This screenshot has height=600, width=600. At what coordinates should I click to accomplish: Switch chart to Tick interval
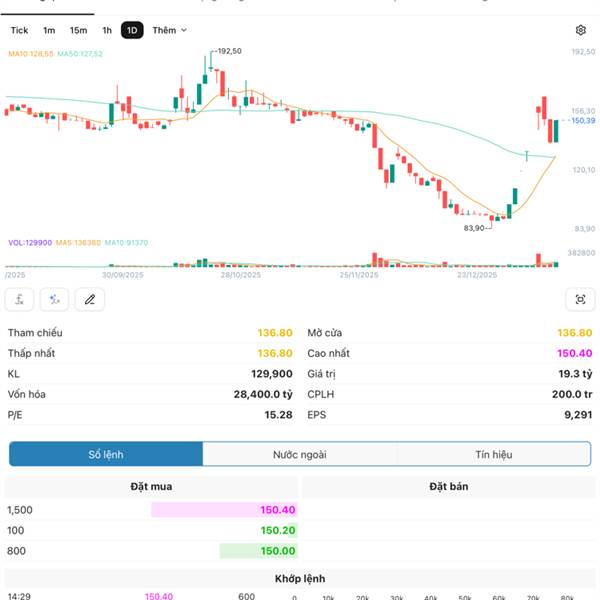click(x=20, y=31)
